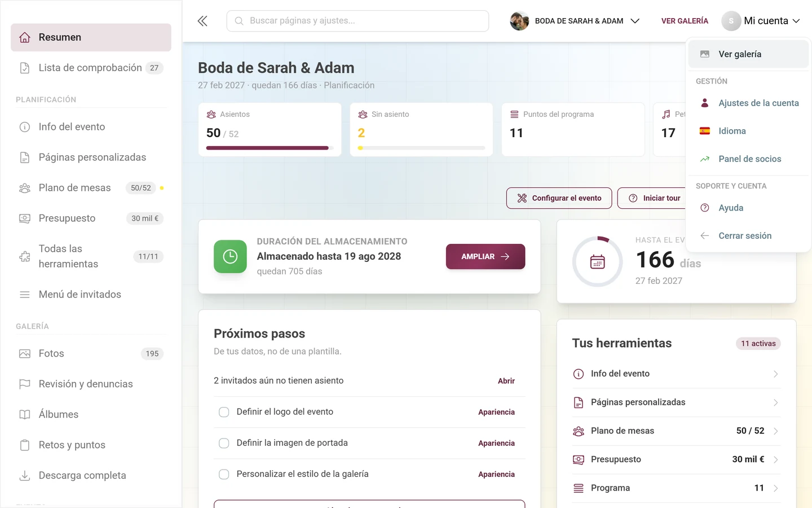Select Ver galería in account menu
This screenshot has height=508, width=812.
coord(748,54)
